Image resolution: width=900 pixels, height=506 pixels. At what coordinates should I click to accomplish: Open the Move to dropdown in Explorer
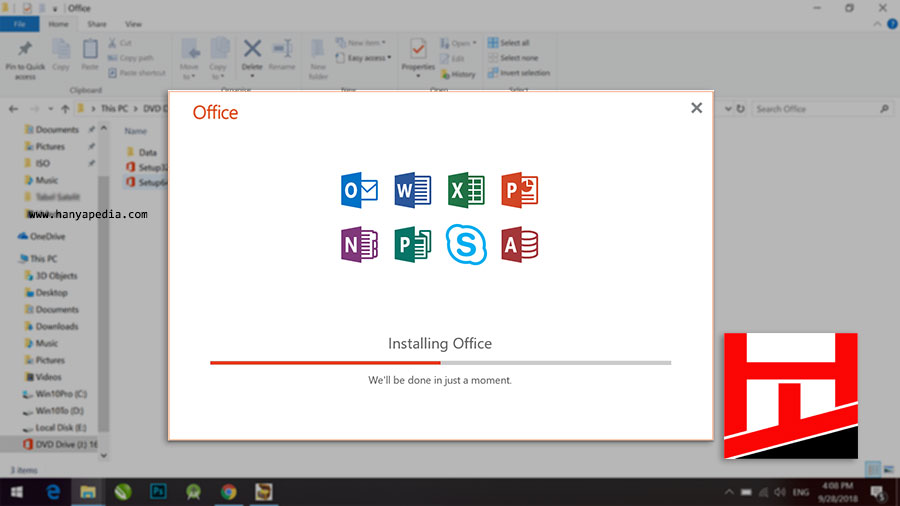[189, 59]
